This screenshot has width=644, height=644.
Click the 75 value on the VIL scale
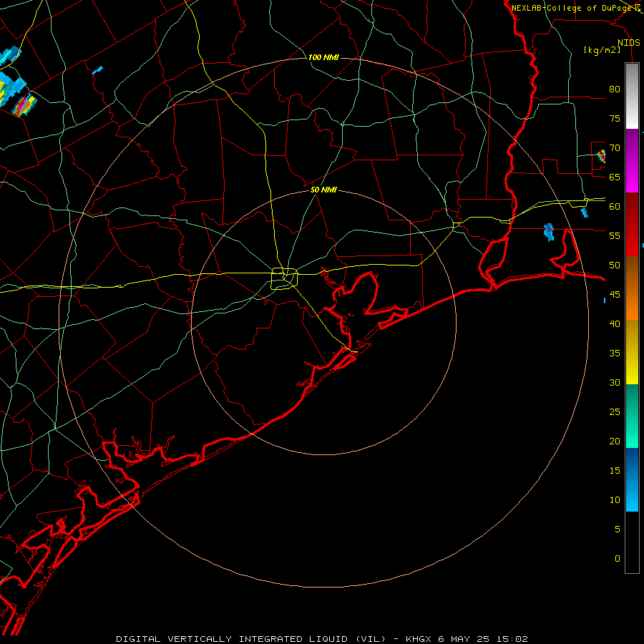point(615,119)
